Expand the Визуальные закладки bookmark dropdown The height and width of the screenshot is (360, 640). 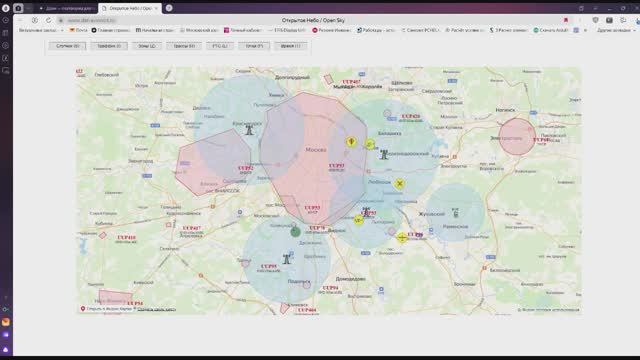[41, 30]
